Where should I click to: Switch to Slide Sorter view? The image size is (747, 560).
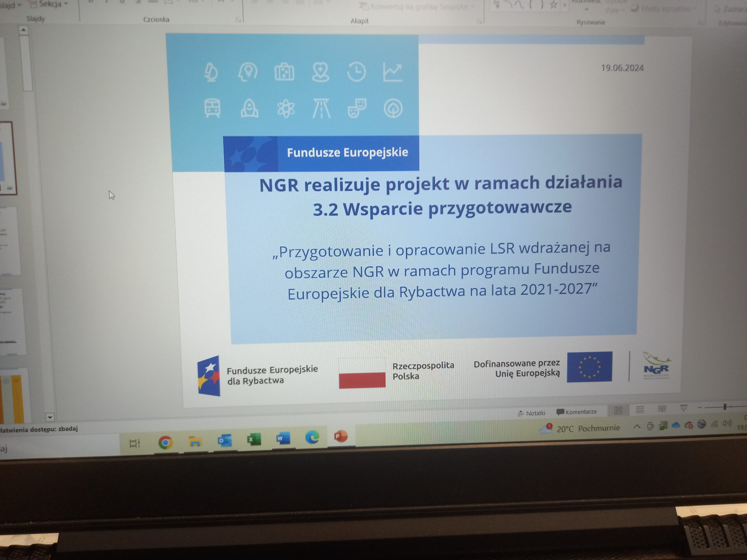coord(640,409)
